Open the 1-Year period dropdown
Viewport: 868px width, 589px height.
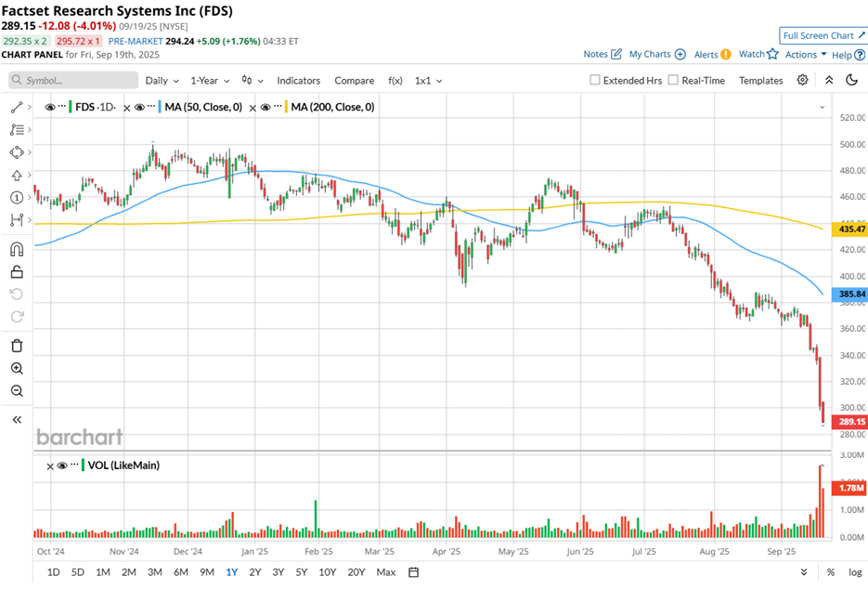pos(210,80)
